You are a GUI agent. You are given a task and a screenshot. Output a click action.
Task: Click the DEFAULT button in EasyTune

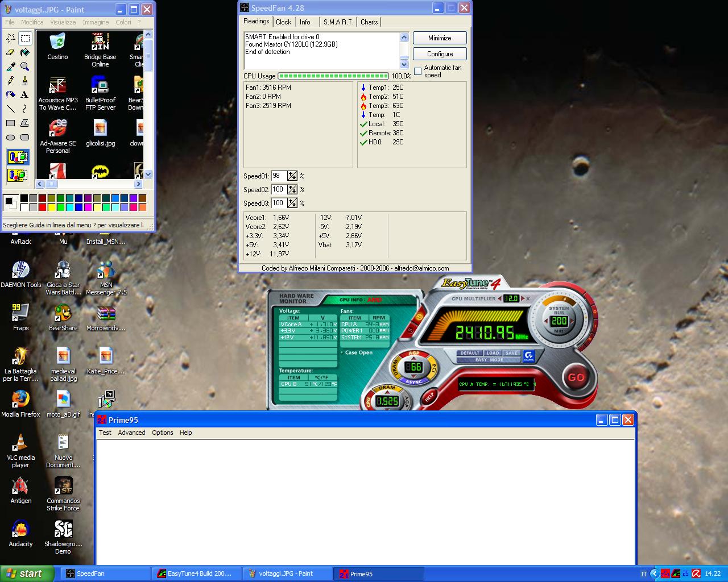pos(470,353)
